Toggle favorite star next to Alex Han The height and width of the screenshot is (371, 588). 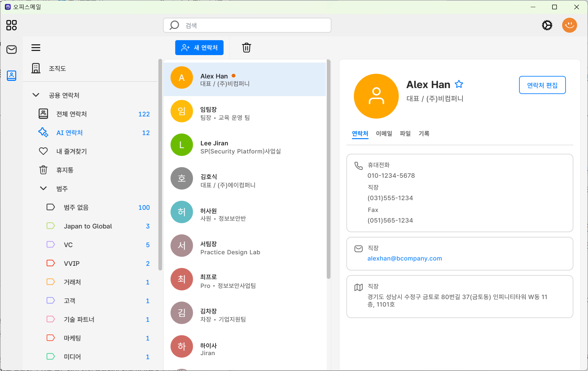coord(459,84)
